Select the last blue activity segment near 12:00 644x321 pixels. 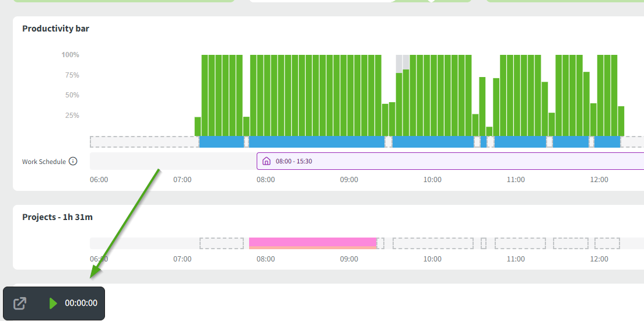click(607, 142)
